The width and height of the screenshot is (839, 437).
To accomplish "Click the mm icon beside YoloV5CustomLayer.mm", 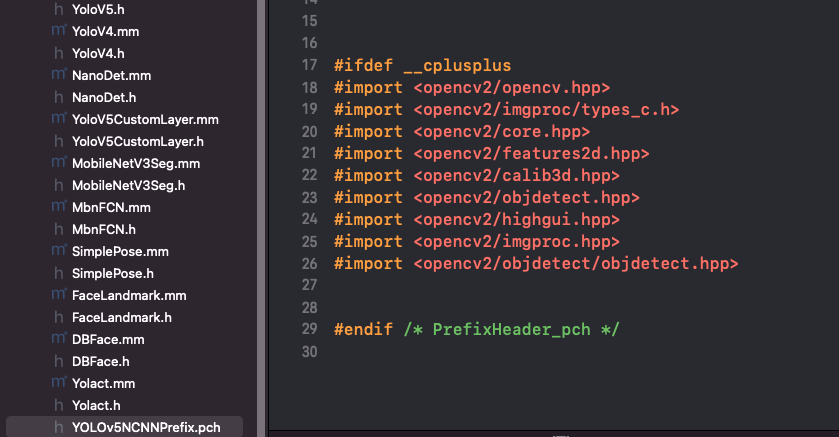I will tap(59, 118).
